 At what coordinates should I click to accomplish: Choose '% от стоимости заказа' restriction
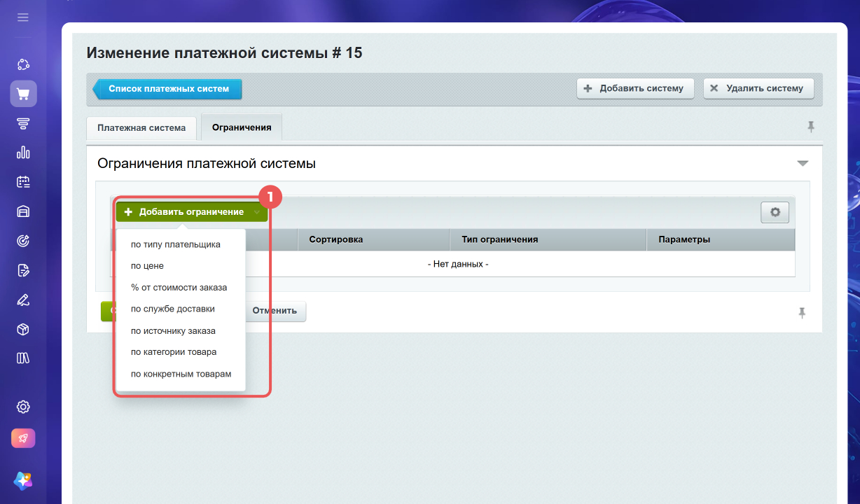pos(179,287)
